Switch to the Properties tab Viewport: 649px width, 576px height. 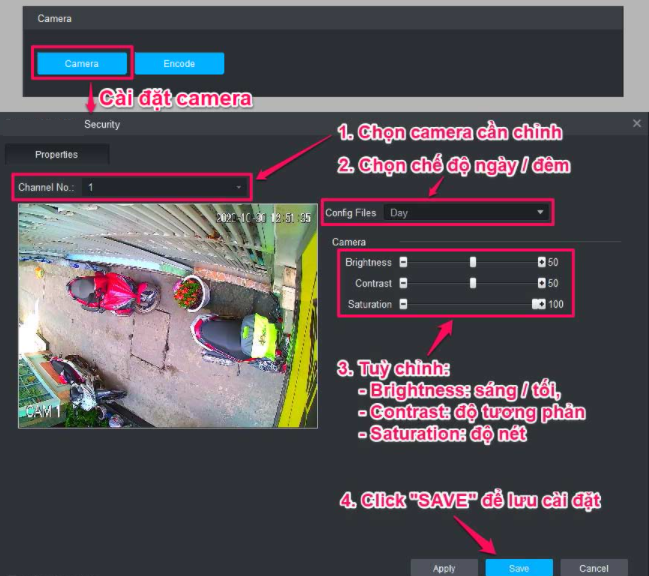pos(56,155)
